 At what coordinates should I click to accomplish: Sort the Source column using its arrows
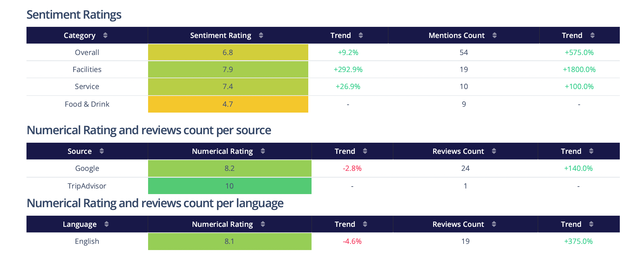pos(102,151)
